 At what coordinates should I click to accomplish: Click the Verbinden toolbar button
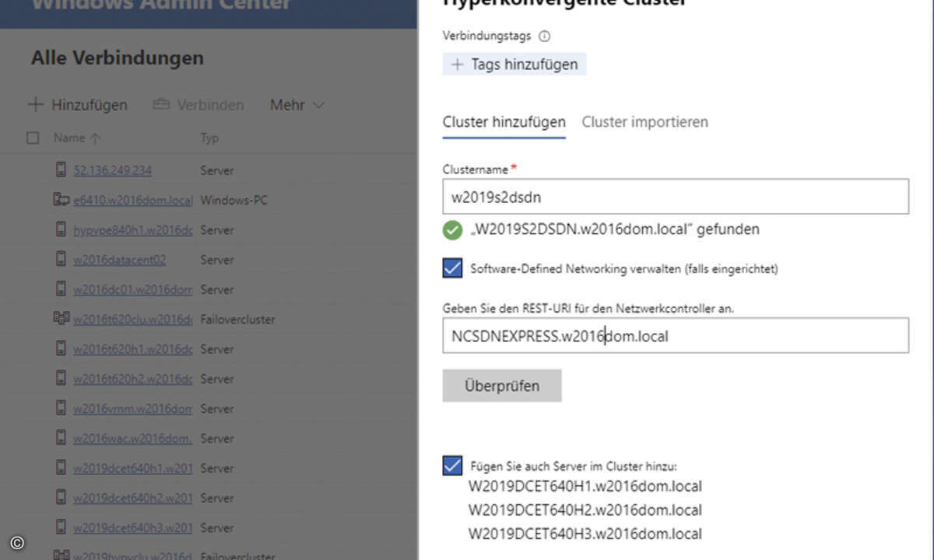(x=198, y=104)
